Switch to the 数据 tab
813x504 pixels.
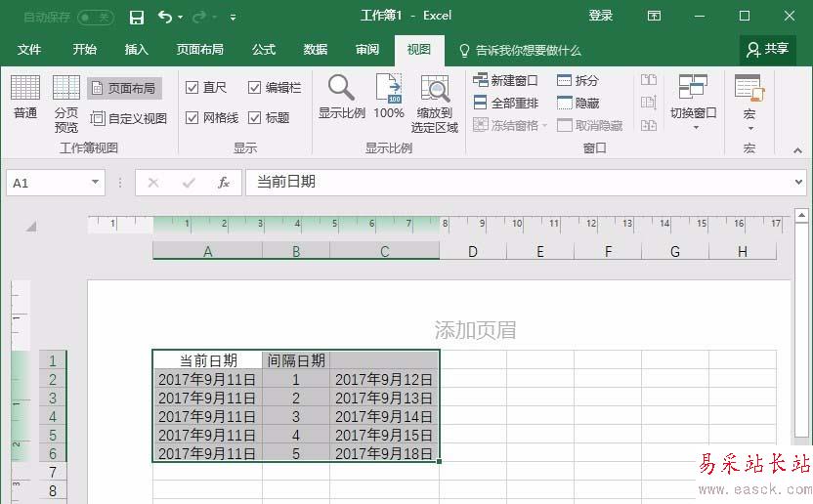(x=316, y=49)
